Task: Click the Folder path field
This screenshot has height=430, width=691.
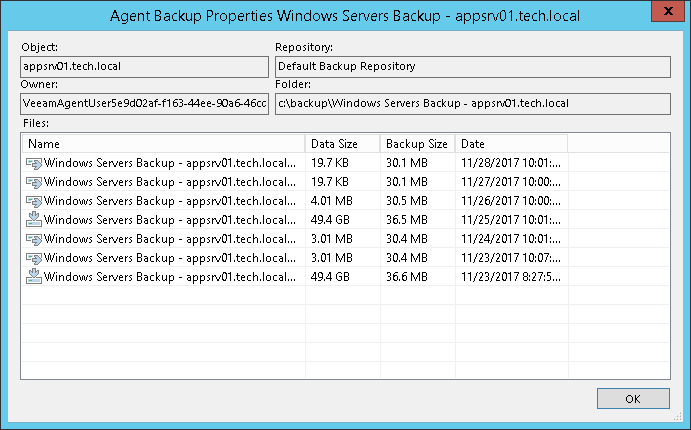Action: tap(471, 104)
